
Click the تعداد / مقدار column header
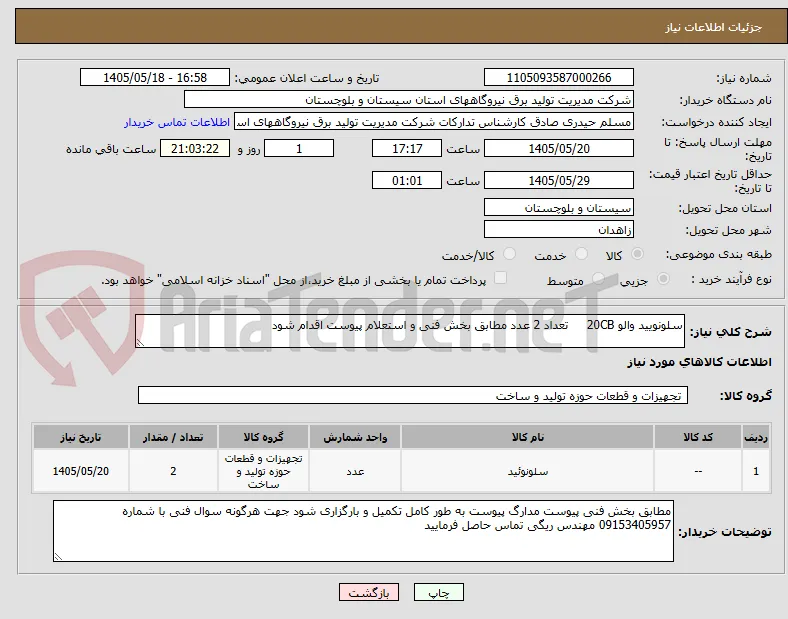coord(173,437)
